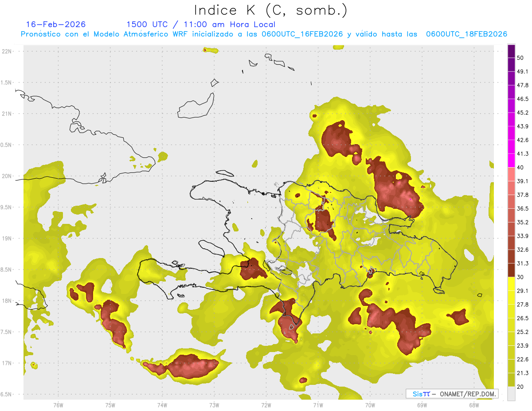
Task: Click the '45.2' colorbar label
Action: 523,113
